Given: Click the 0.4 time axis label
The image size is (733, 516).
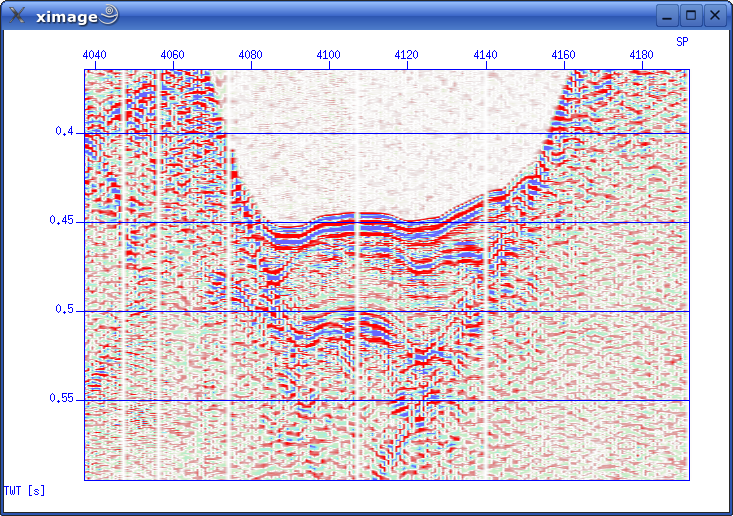Looking at the screenshot, I should (66, 132).
